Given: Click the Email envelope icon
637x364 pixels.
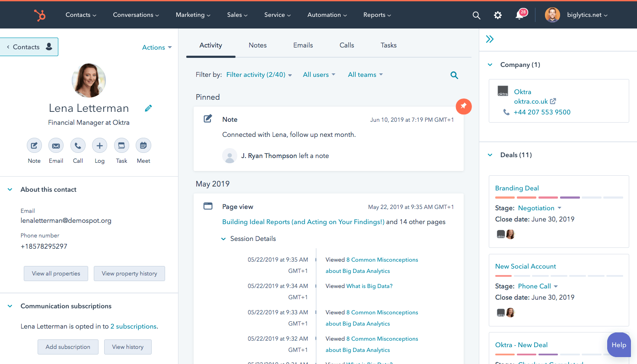Looking at the screenshot, I should pyautogui.click(x=56, y=146).
